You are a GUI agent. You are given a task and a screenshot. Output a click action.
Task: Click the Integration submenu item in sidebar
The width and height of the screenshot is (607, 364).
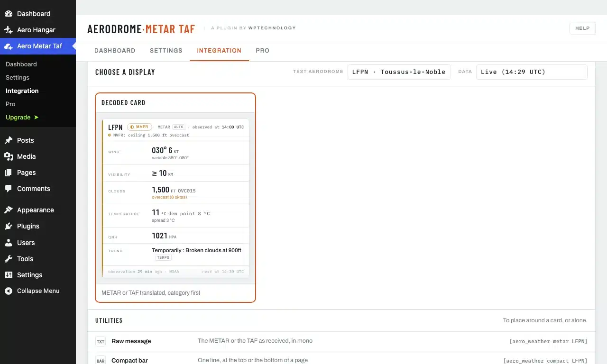click(22, 91)
